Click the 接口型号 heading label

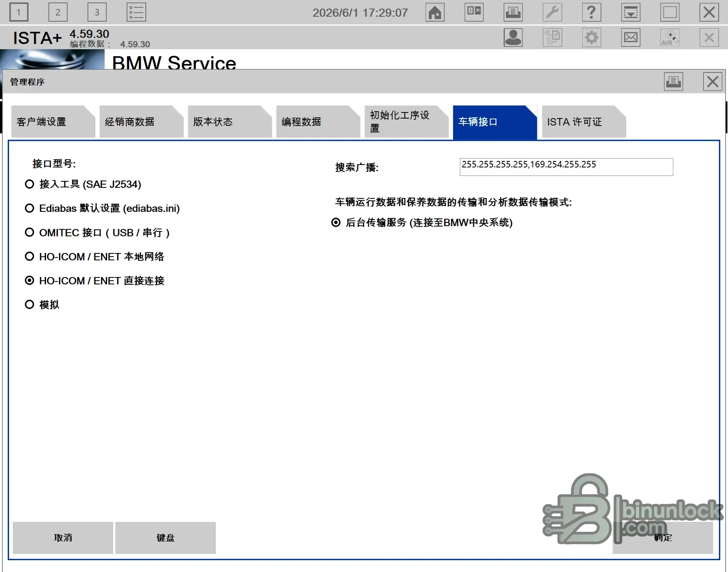click(54, 164)
